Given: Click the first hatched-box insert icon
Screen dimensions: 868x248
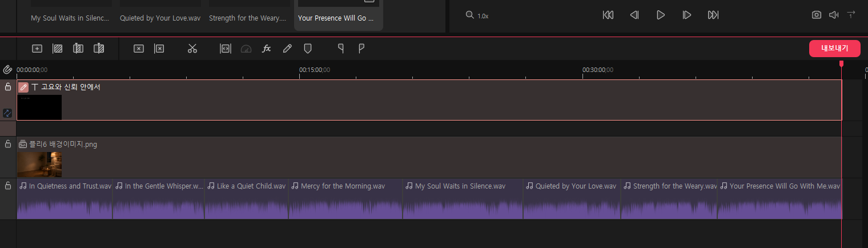Looking at the screenshot, I should tap(57, 49).
